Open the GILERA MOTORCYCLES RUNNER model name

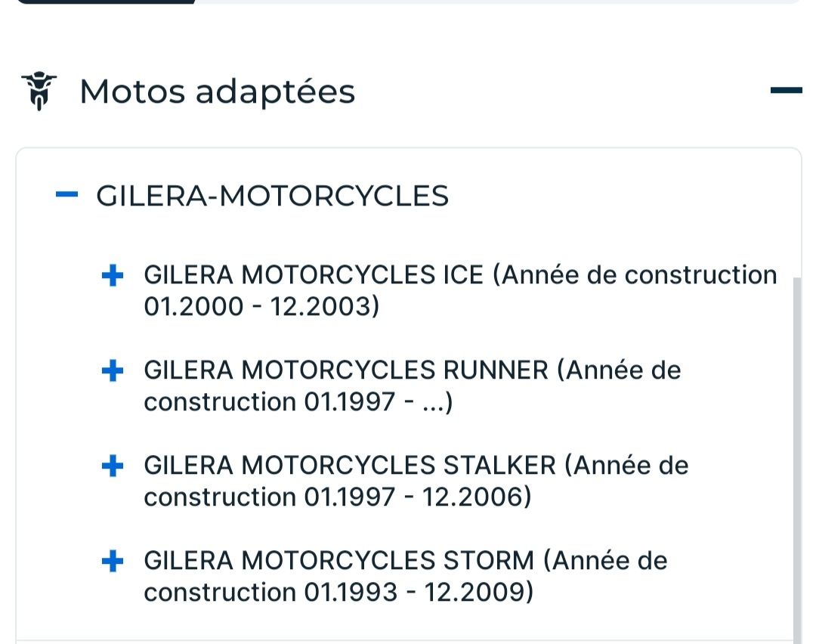click(x=346, y=370)
